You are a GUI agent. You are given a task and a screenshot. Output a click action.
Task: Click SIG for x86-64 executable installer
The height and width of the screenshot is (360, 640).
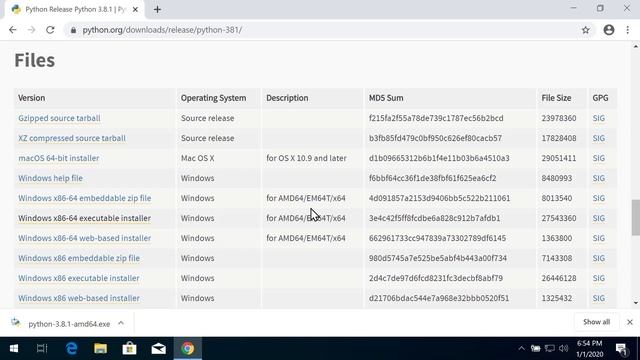coord(598,218)
